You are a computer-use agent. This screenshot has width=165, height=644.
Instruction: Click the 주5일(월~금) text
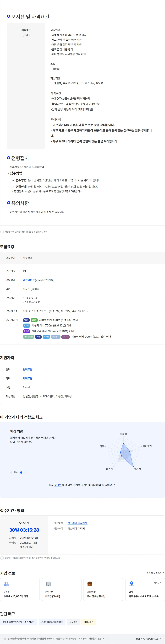point(31,298)
